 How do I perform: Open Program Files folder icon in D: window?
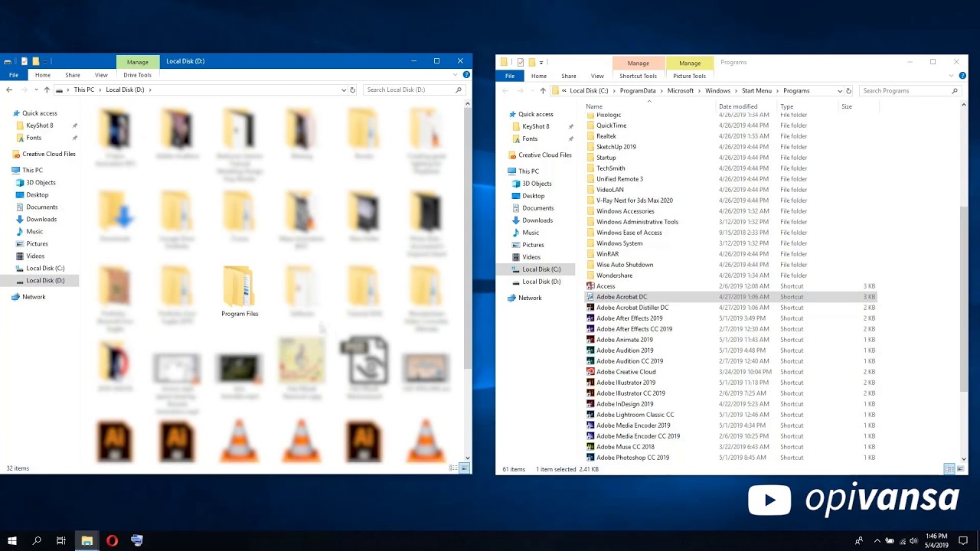(x=240, y=287)
